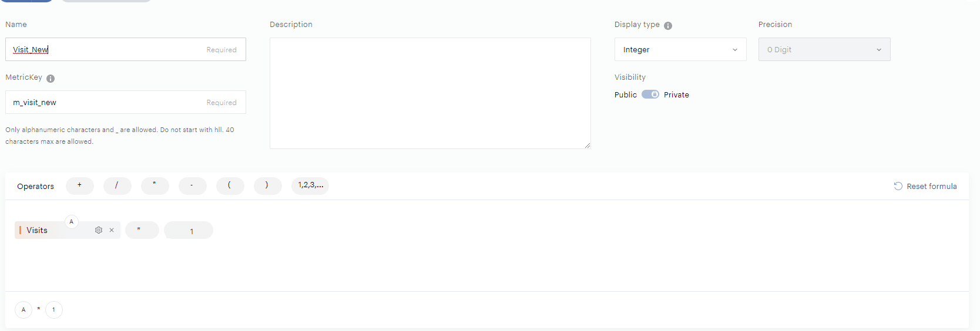The height and width of the screenshot is (331, 980).
Task: Click the Reset formula link
Action: pos(931,186)
